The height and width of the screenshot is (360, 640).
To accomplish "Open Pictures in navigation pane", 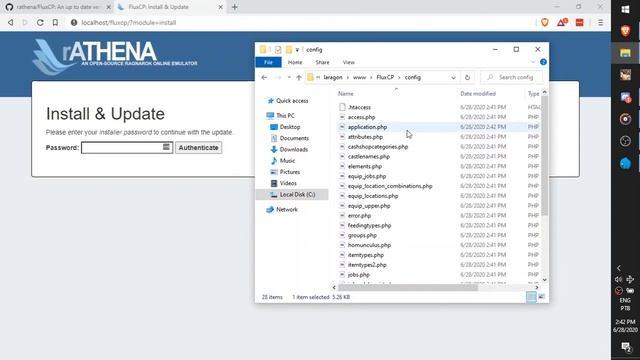I will [x=289, y=172].
